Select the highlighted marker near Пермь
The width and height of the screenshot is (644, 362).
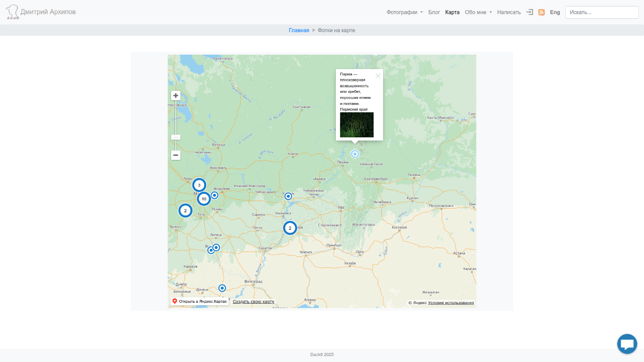click(355, 154)
